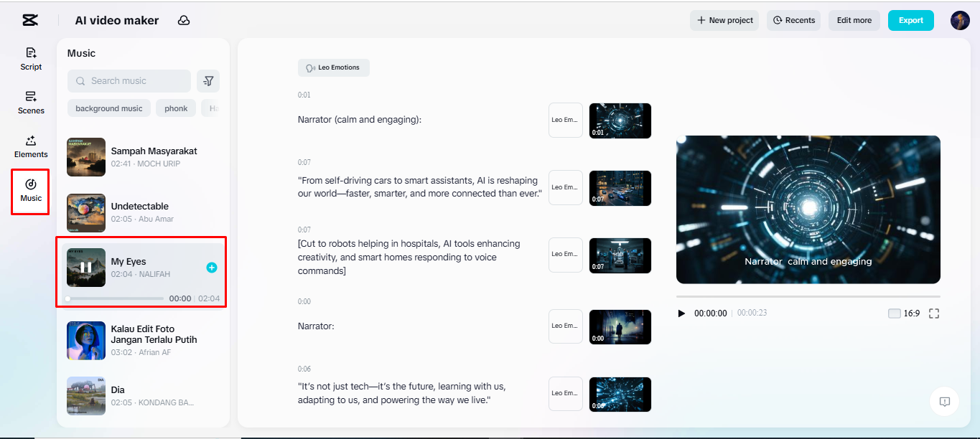Click the CapCut logo icon

pyautogui.click(x=30, y=20)
